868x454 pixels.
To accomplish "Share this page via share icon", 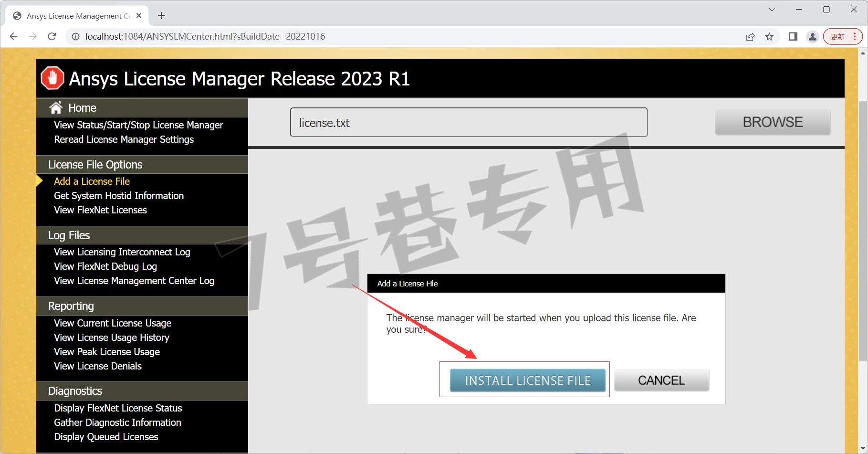I will tap(750, 36).
